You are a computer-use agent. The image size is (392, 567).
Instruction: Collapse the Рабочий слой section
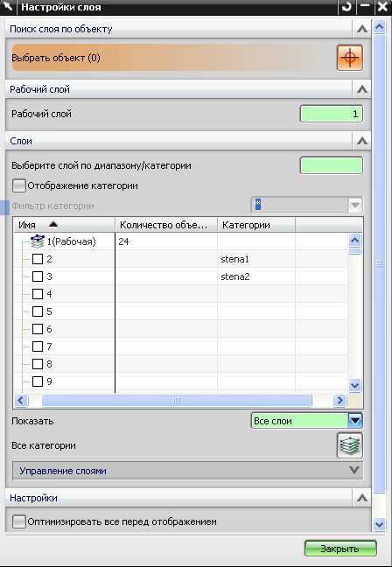point(362,89)
